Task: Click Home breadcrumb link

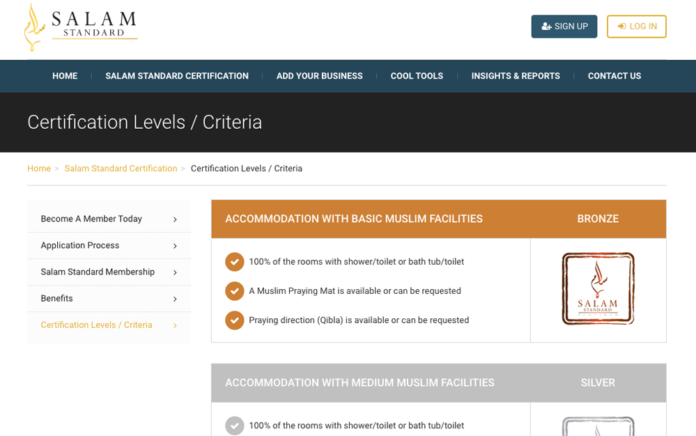Action: pos(39,169)
